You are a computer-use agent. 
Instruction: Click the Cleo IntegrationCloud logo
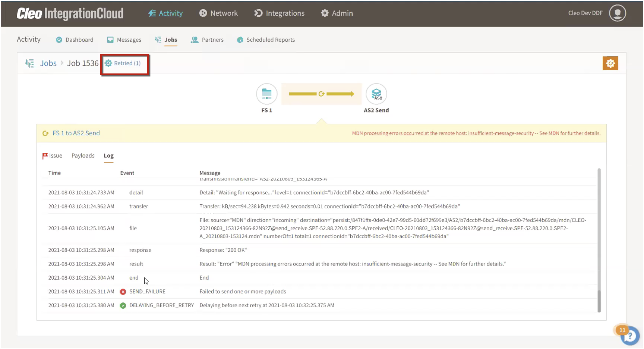(70, 13)
